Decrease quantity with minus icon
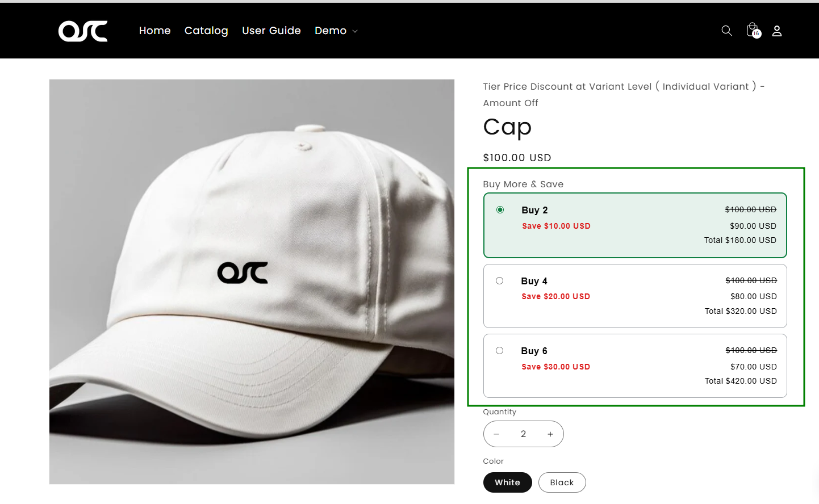The height and width of the screenshot is (504, 819). (496, 434)
